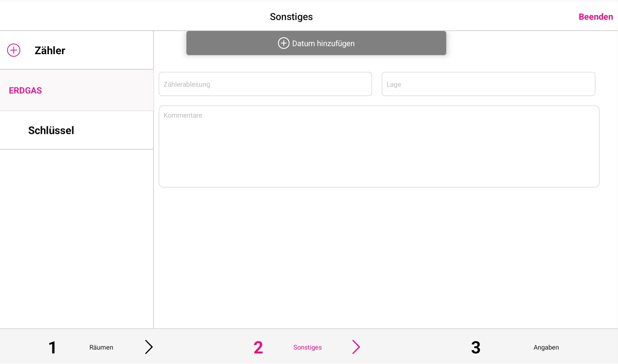Click into the Kommentare text area
This screenshot has width=618, height=364.
pyautogui.click(x=379, y=147)
